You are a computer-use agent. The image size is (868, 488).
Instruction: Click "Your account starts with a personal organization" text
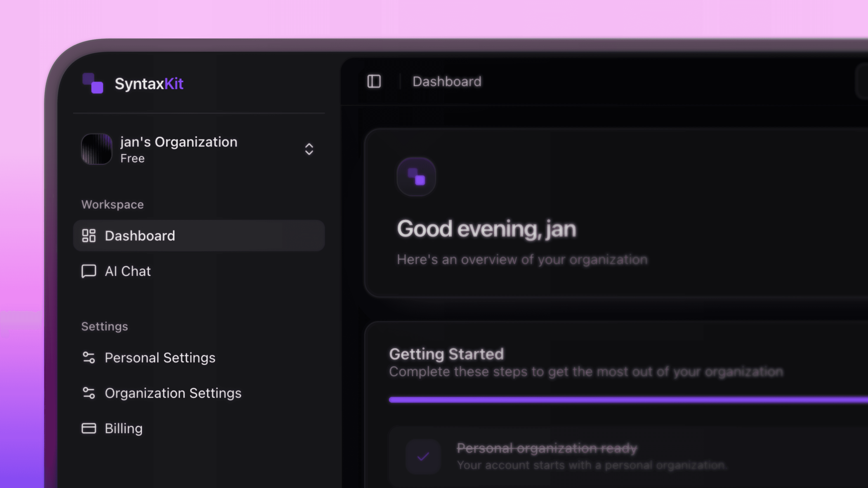[x=592, y=465]
